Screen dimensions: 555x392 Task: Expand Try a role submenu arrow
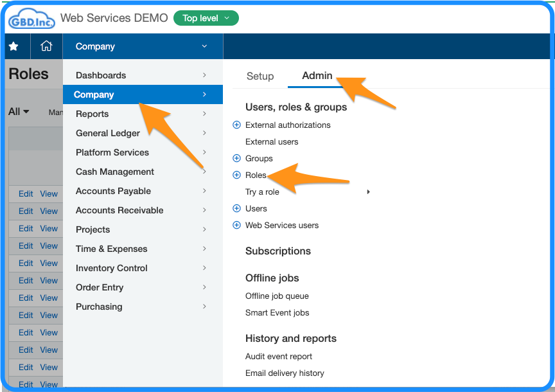coord(369,192)
